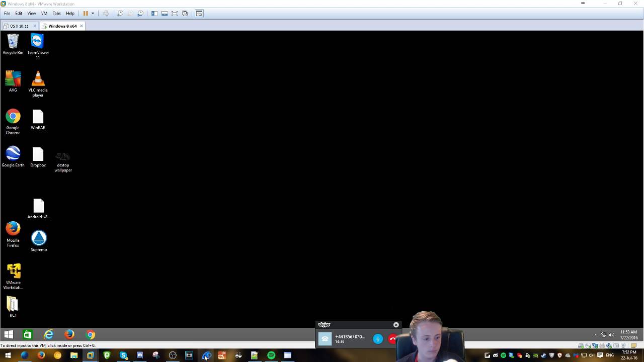Click the guest Windows 8 Start button
This screenshot has height=362, width=644.
[x=9, y=335]
